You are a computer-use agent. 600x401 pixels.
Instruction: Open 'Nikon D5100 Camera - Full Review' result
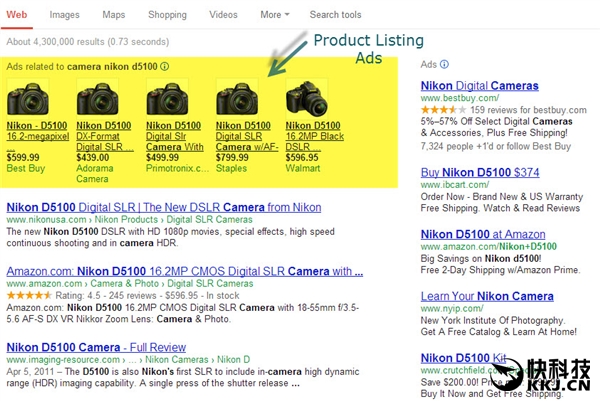click(x=96, y=348)
